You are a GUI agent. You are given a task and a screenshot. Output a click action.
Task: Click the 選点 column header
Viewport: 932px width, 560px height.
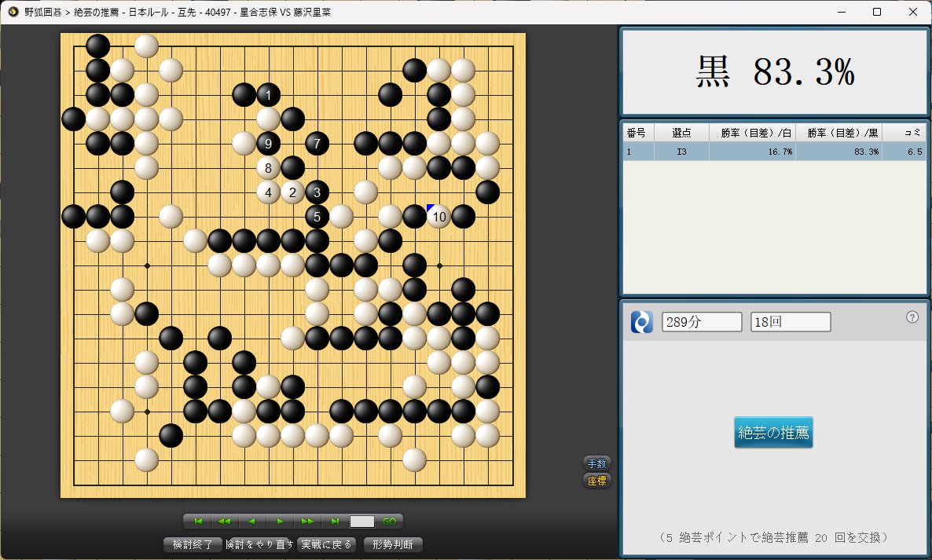pos(681,133)
